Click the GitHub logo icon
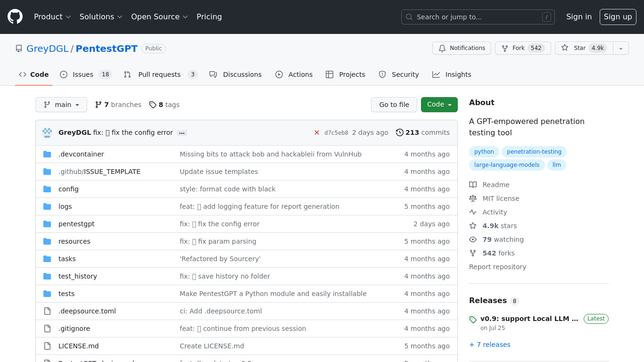644x362 pixels. (x=15, y=16)
